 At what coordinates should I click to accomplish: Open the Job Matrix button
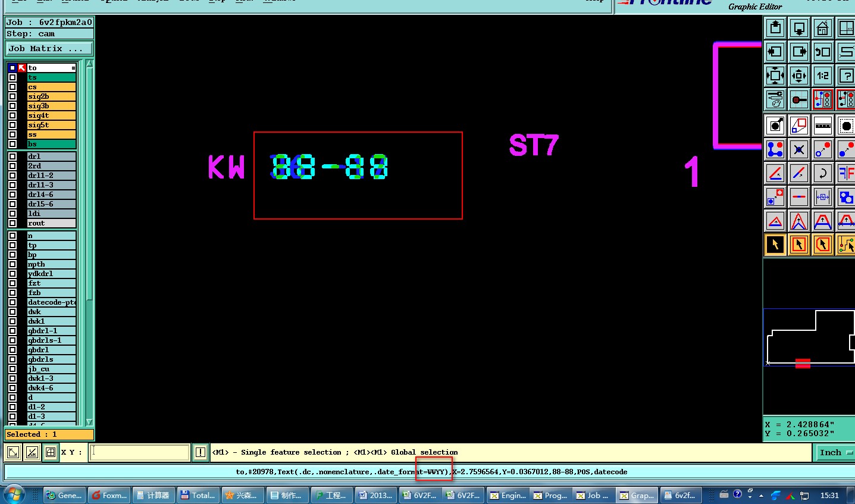49,49
